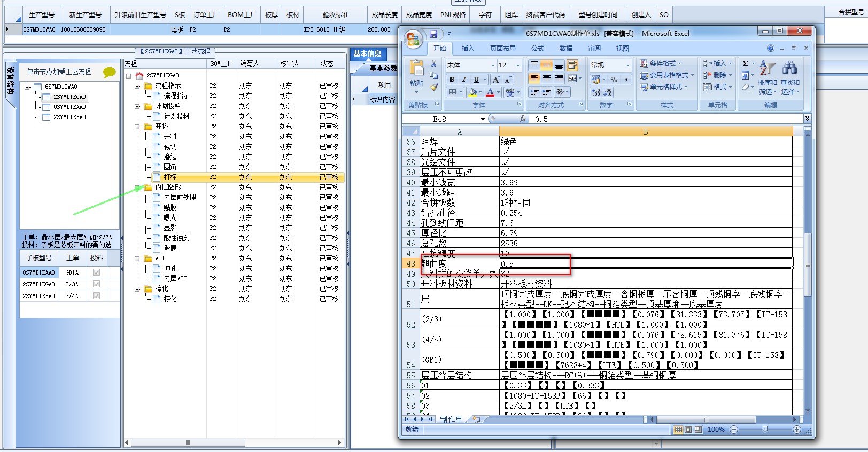Toggle 投料 checkbox for 0S7MD1EAA0
This screenshot has width=868, height=452.
(96, 272)
